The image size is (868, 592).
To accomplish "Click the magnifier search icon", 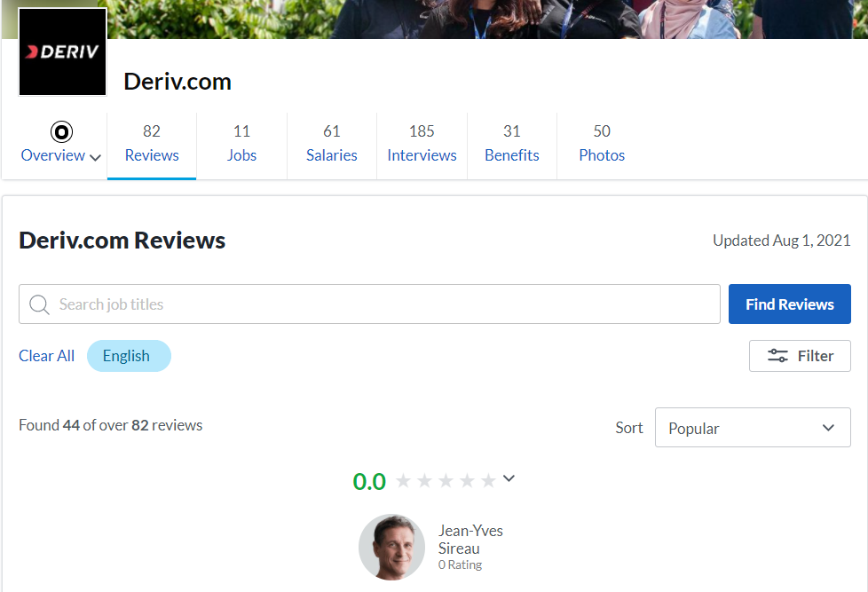I will coord(39,304).
